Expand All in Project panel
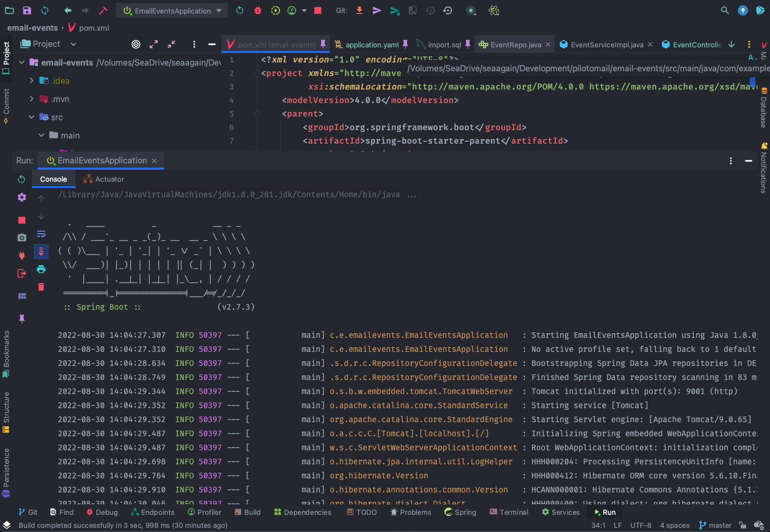770x532 pixels. coord(154,44)
